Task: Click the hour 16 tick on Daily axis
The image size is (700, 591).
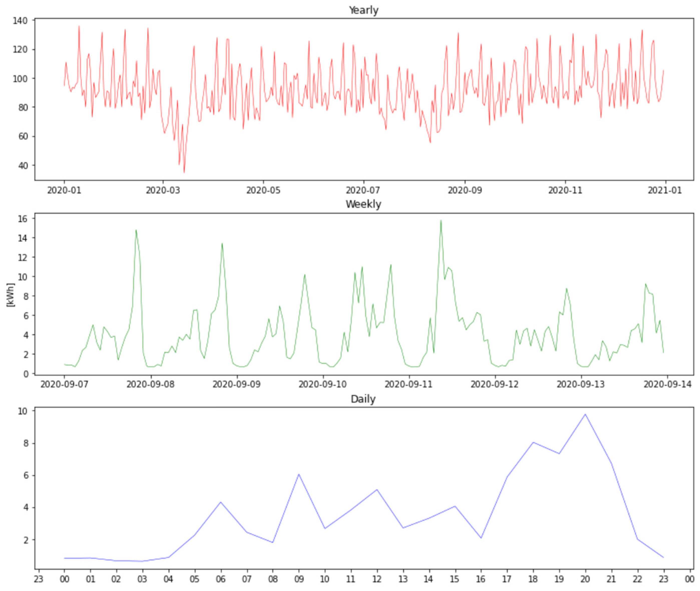Action: click(481, 579)
